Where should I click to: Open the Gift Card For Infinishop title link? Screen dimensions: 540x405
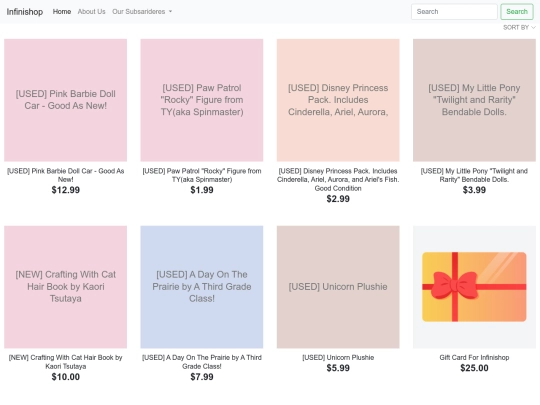pyautogui.click(x=474, y=357)
